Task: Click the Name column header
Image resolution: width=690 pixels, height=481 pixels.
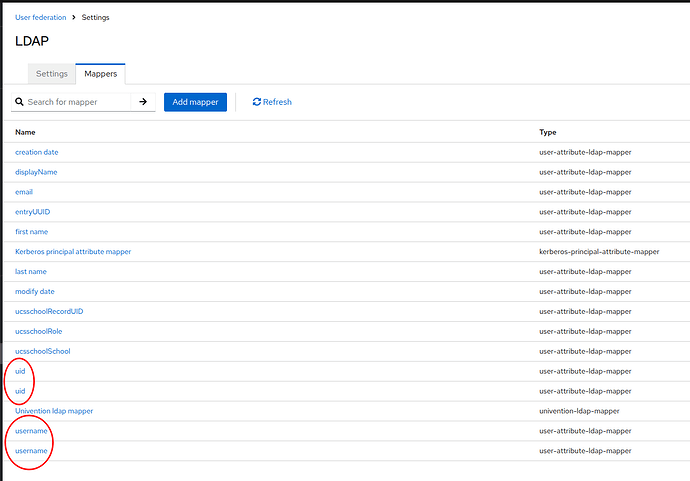Action: [x=25, y=132]
